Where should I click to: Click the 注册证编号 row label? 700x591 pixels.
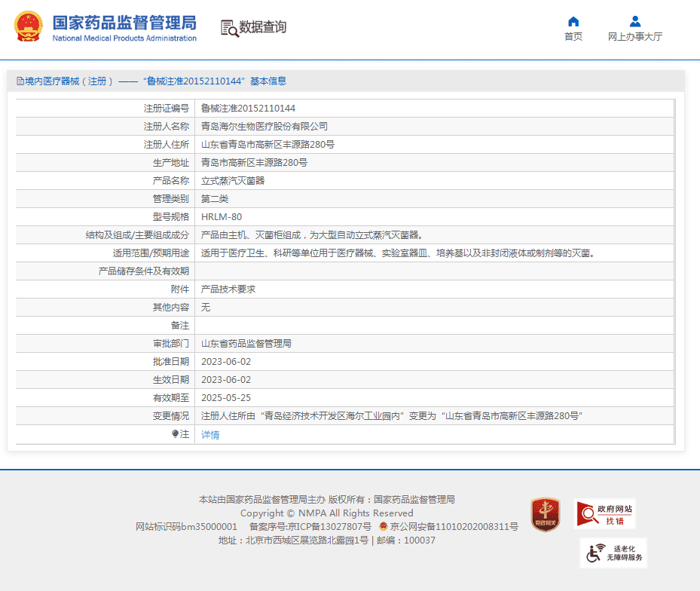(166, 108)
